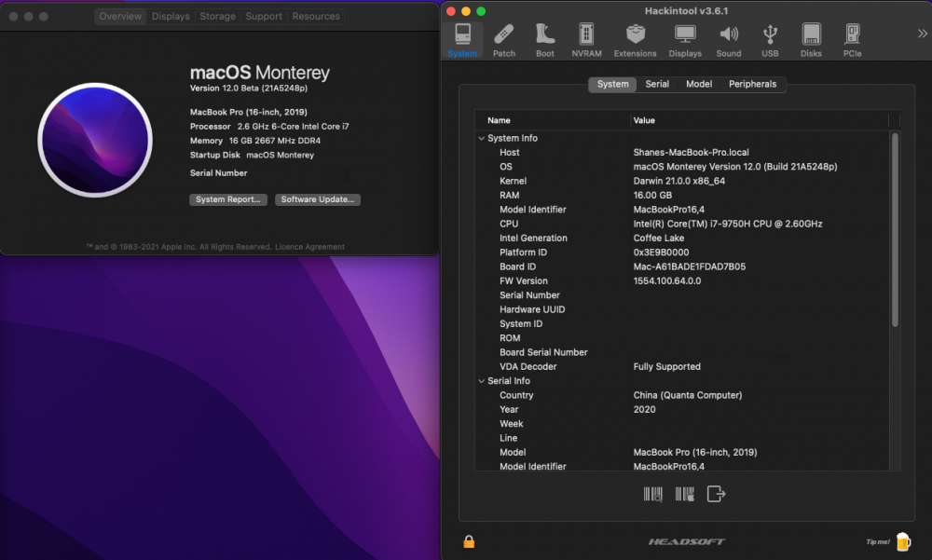The height and width of the screenshot is (560, 932).
Task: Switch to the Peripherals tab
Action: pyautogui.click(x=752, y=85)
